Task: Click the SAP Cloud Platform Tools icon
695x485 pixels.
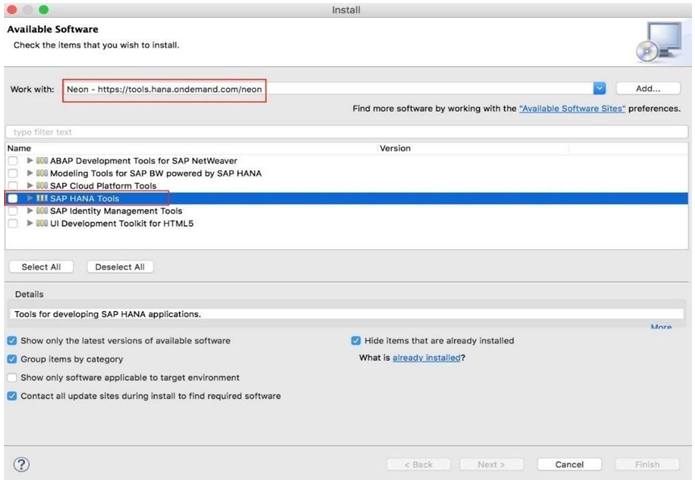Action: click(42, 186)
